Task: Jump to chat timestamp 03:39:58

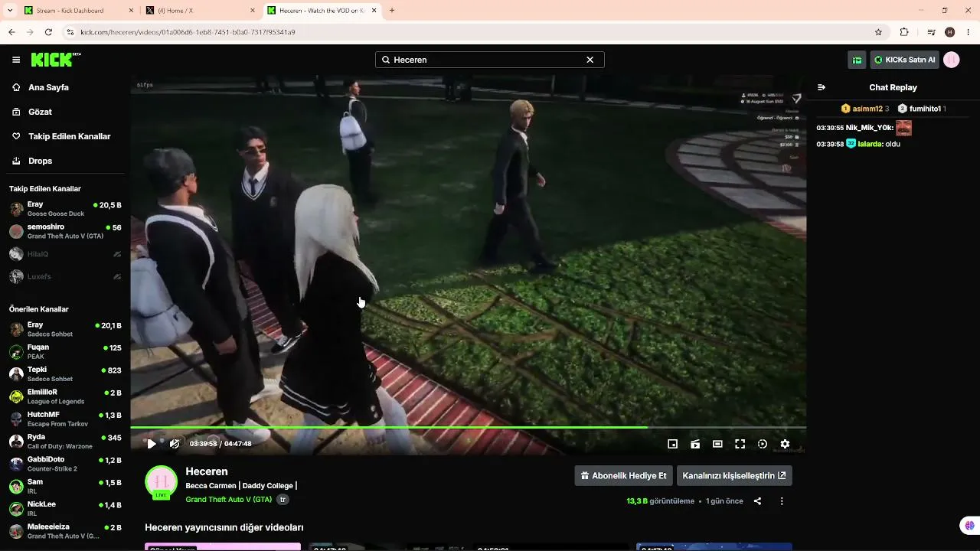Action: 830,144
